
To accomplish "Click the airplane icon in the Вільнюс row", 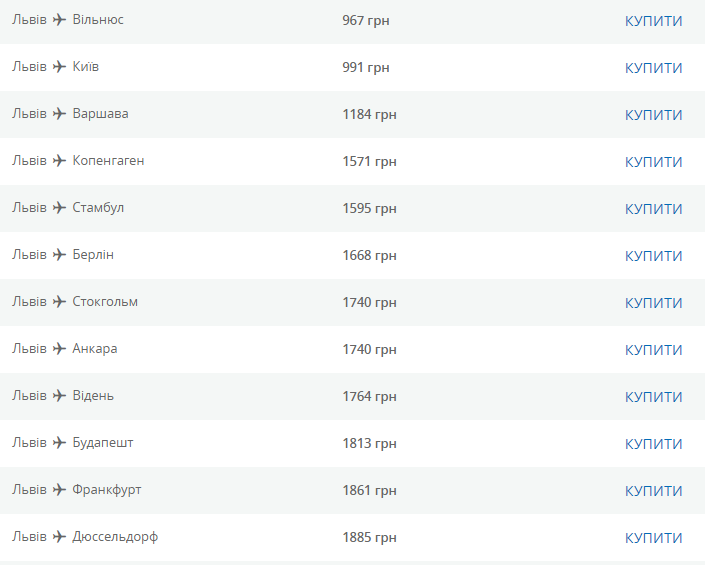I will point(59,20).
